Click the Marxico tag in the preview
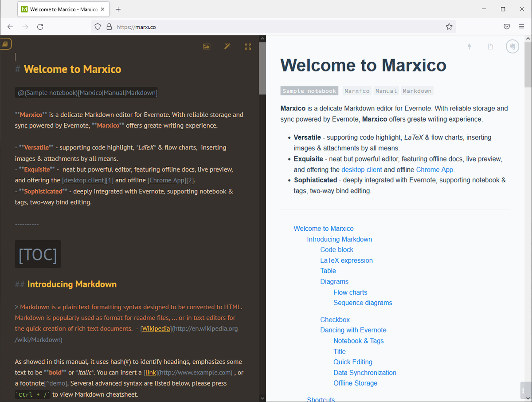This screenshot has height=402, width=532. tap(357, 91)
